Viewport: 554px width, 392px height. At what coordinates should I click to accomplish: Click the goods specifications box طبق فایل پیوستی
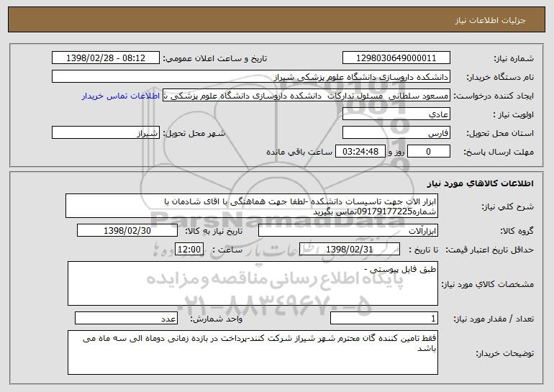(x=253, y=283)
